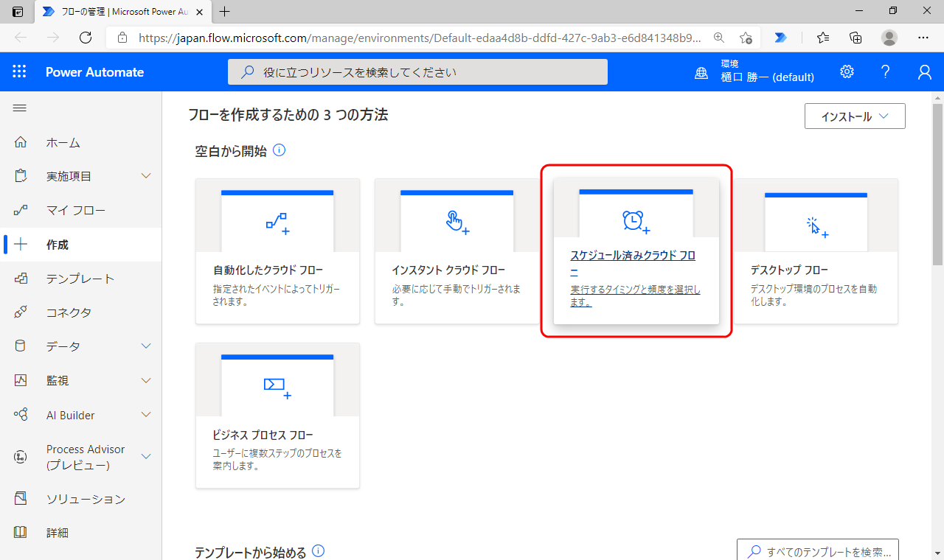Open browser collections icon
Screen dimensions: 944x560
coord(855,38)
